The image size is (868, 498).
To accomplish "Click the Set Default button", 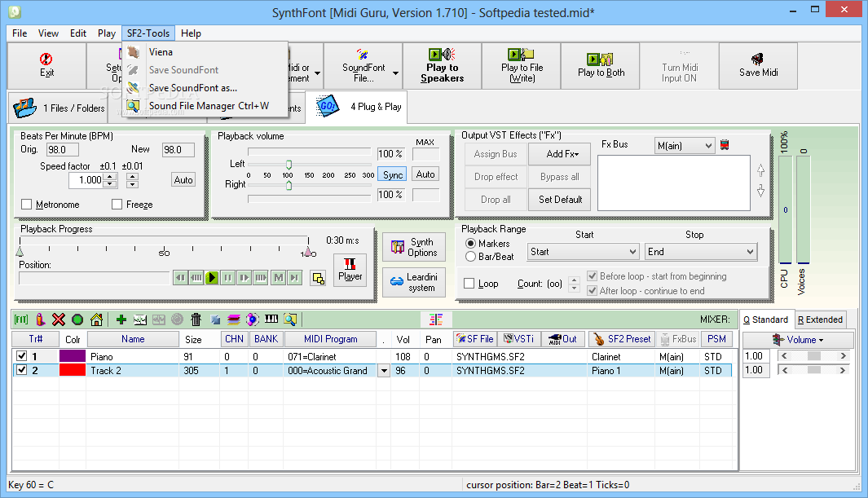I will pyautogui.click(x=560, y=199).
